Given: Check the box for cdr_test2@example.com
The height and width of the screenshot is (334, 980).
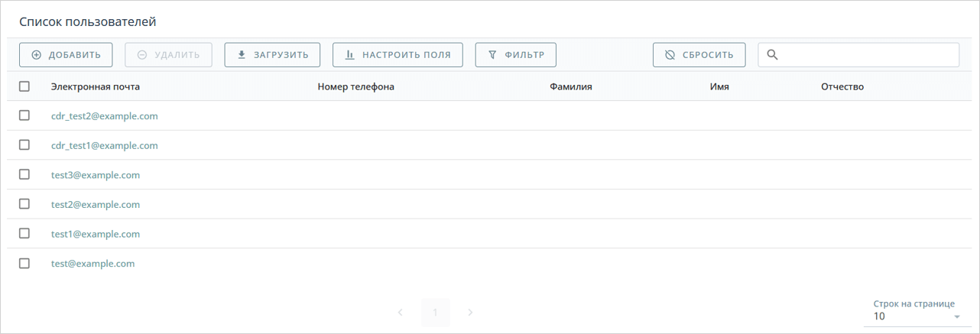Looking at the screenshot, I should pyautogui.click(x=24, y=115).
